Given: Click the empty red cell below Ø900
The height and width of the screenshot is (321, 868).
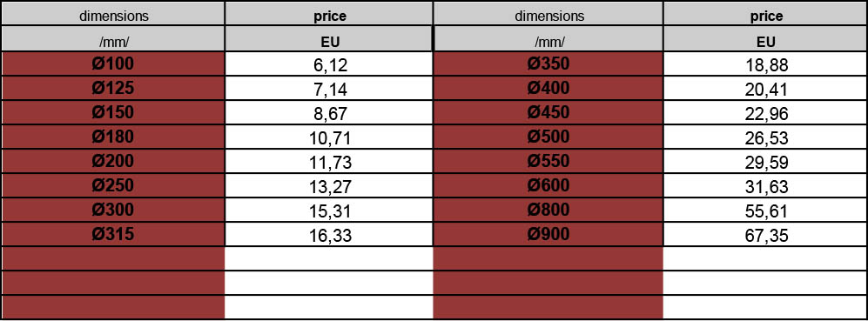Looking at the screenshot, I should pyautogui.click(x=548, y=258).
